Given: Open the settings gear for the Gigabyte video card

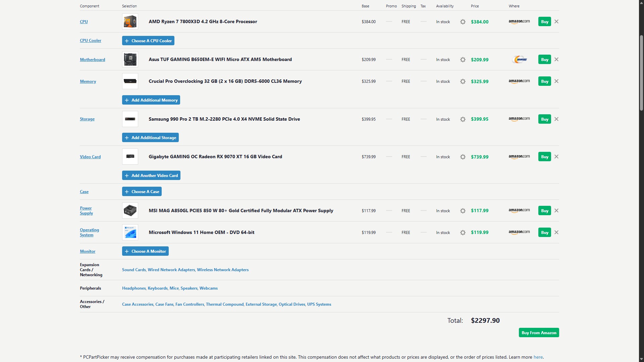Looking at the screenshot, I should 463,157.
